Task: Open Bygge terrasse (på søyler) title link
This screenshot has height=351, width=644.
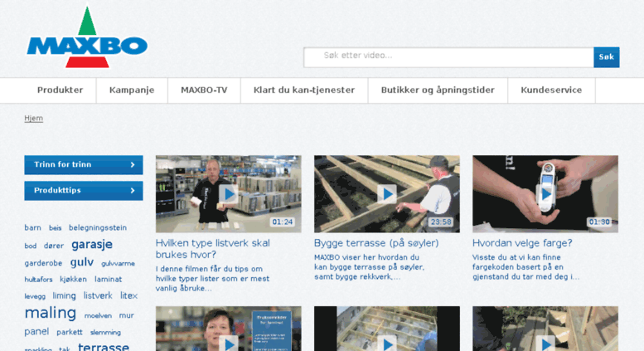Action: point(376,243)
